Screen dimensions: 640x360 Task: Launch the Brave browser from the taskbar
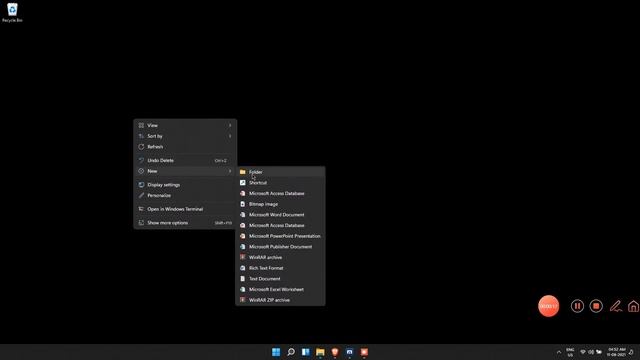point(335,352)
